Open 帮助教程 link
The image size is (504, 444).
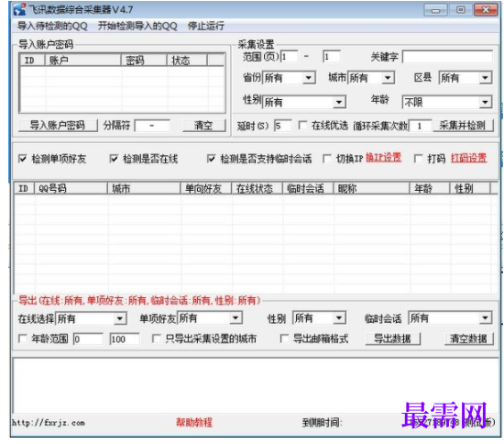click(x=194, y=423)
